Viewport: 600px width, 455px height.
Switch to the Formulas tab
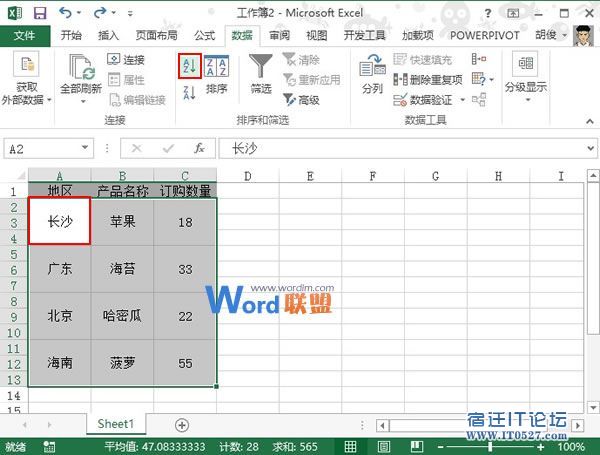pos(204,36)
